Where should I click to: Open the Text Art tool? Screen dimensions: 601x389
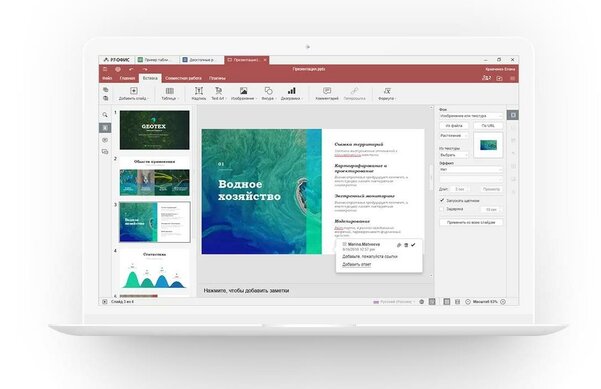(x=218, y=91)
